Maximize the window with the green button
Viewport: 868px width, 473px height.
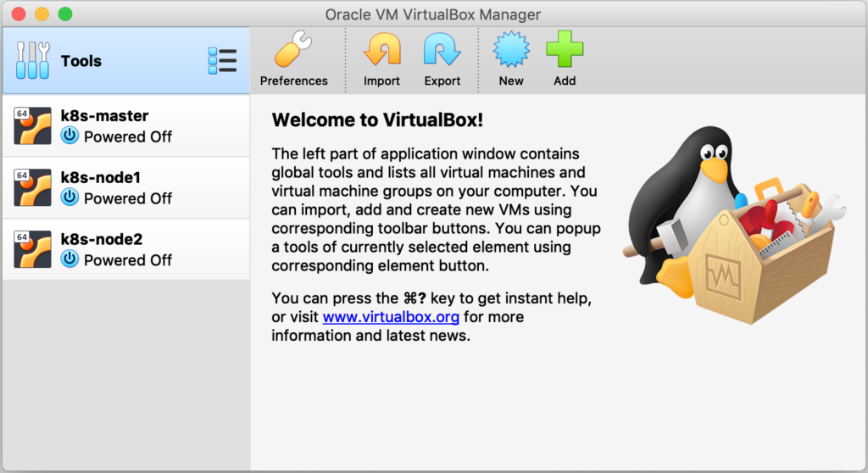tap(65, 14)
